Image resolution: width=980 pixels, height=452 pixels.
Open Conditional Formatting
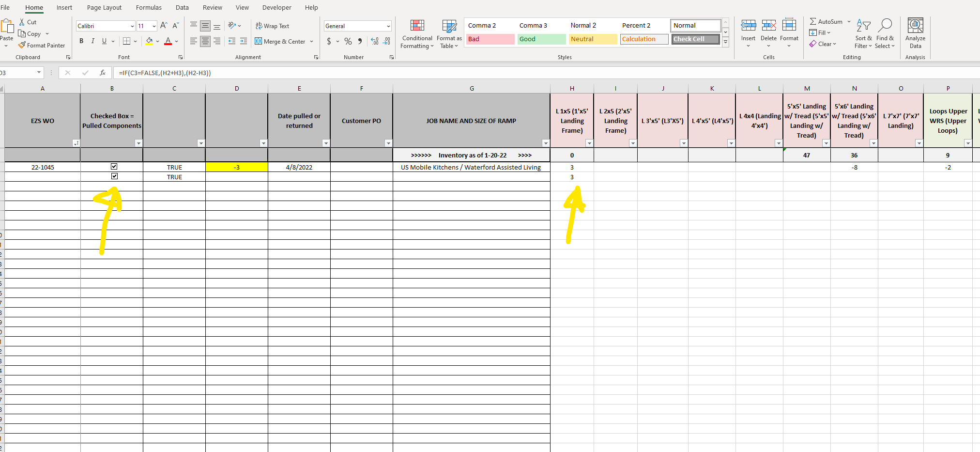click(417, 34)
